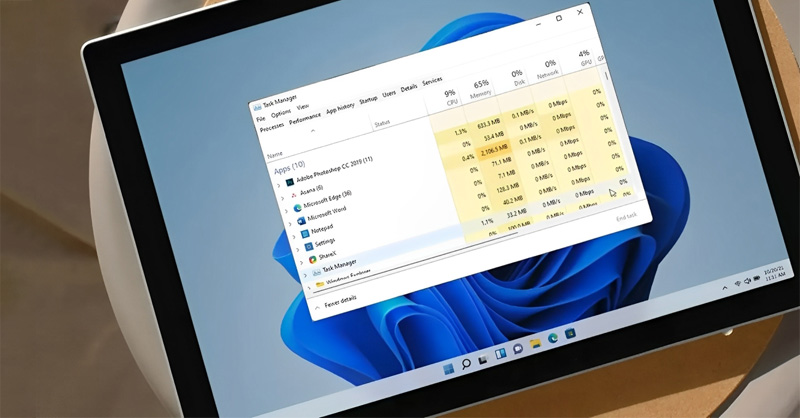Screen dimensions: 800x418
Task: Expand the Settings process group
Action: click(298, 250)
